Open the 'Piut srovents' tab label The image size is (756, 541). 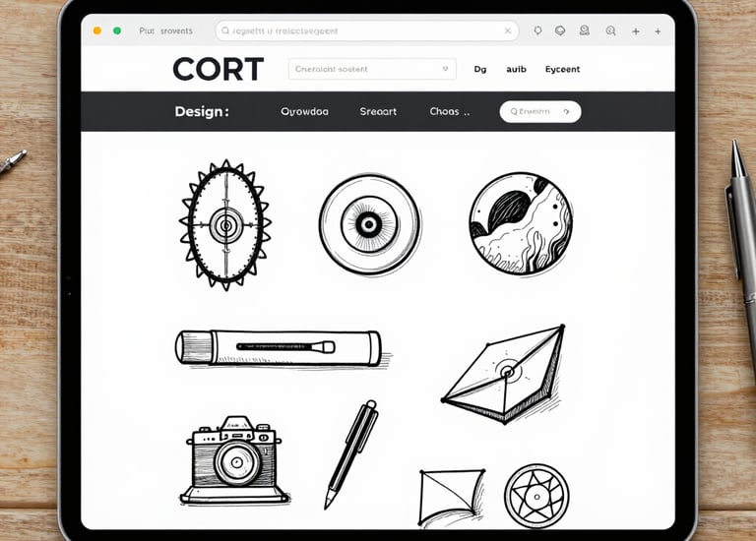(165, 30)
